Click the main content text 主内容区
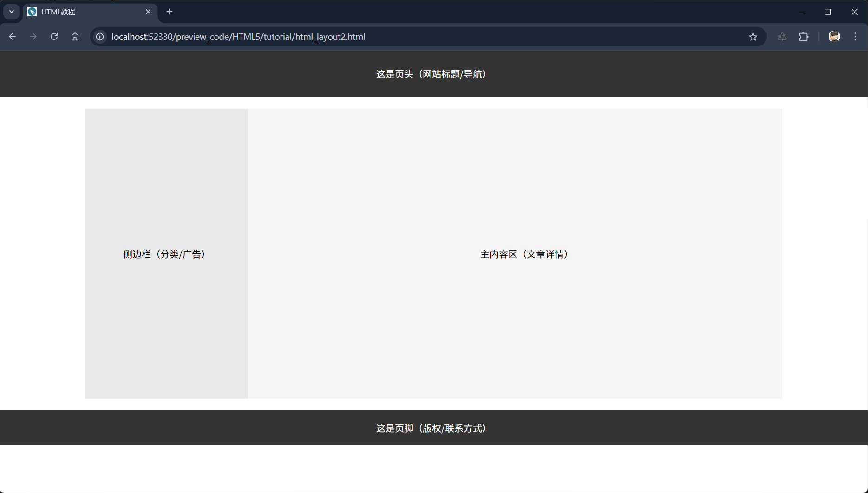868x493 pixels. [523, 254]
